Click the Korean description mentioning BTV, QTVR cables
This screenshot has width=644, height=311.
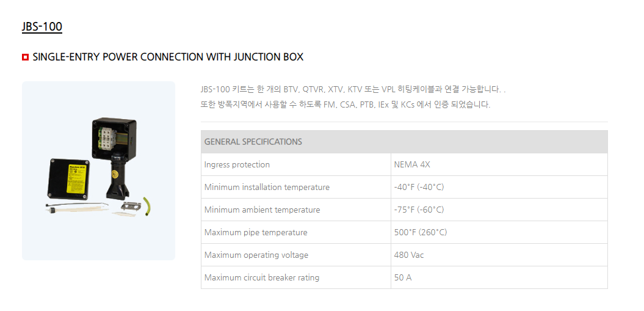pyautogui.click(x=353, y=90)
